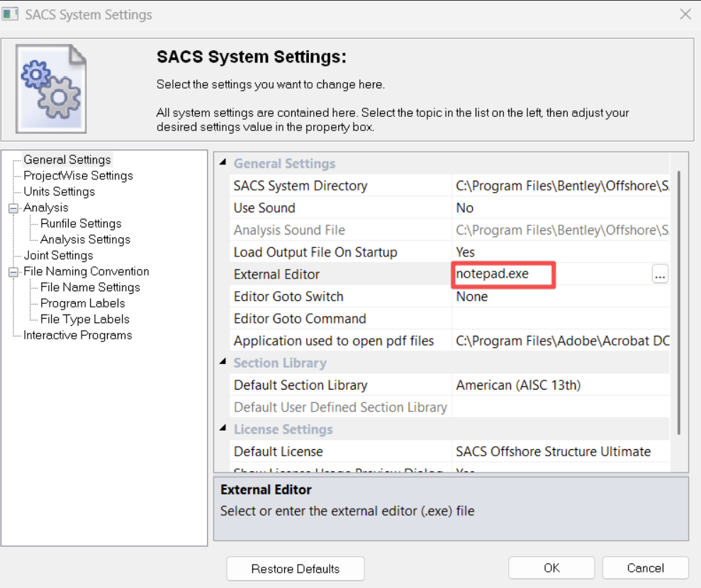Viewport: 701px width, 588px height.
Task: Collapse the General Settings property group
Action: (224, 164)
